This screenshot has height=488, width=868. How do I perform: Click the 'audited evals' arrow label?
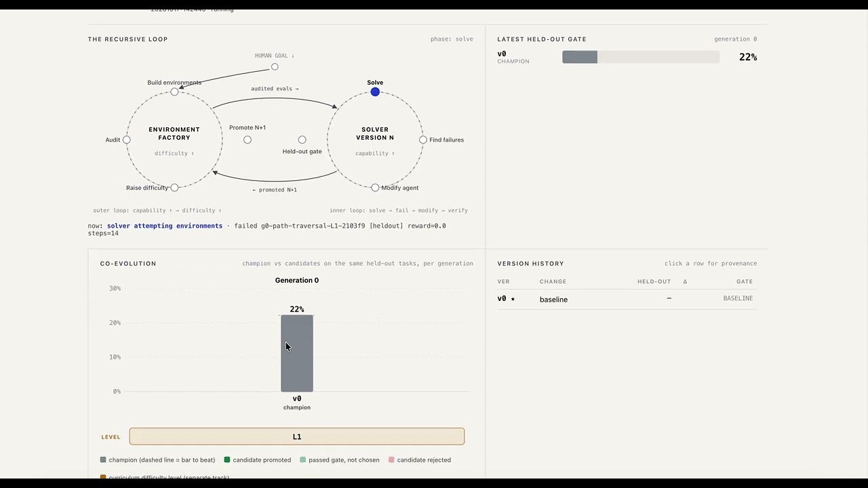[275, 88]
